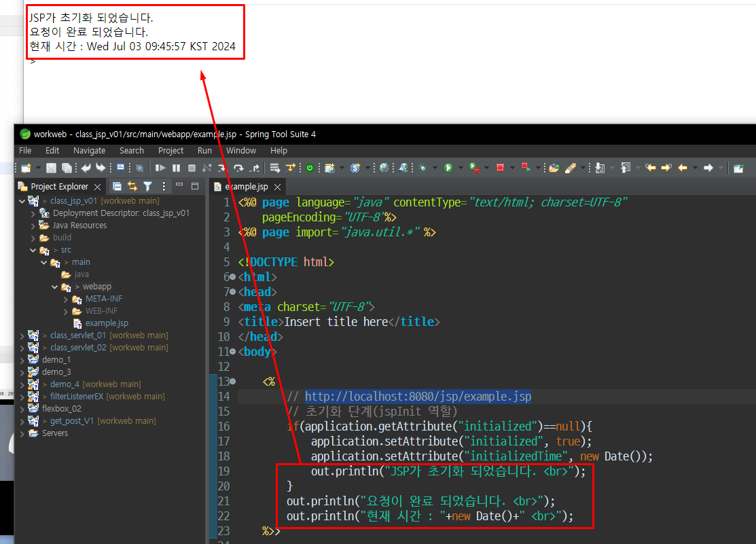The height and width of the screenshot is (544, 756).
Task: Click the Save All icon
Action: coord(67,168)
